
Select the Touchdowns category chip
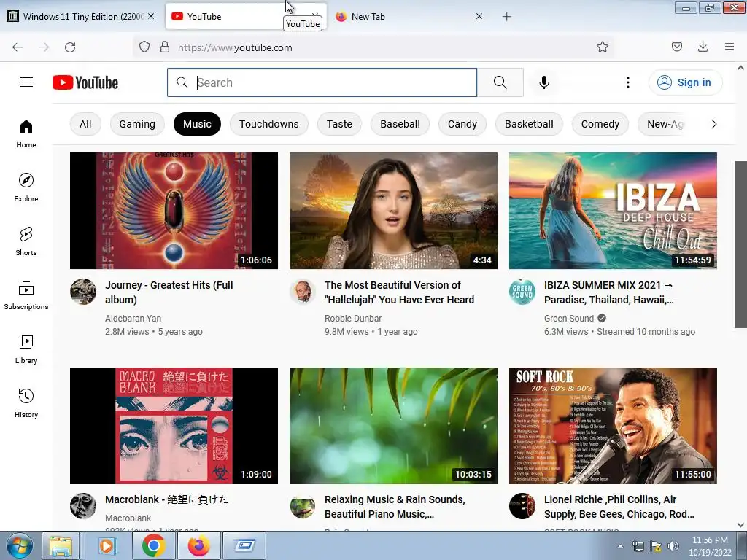coord(268,124)
